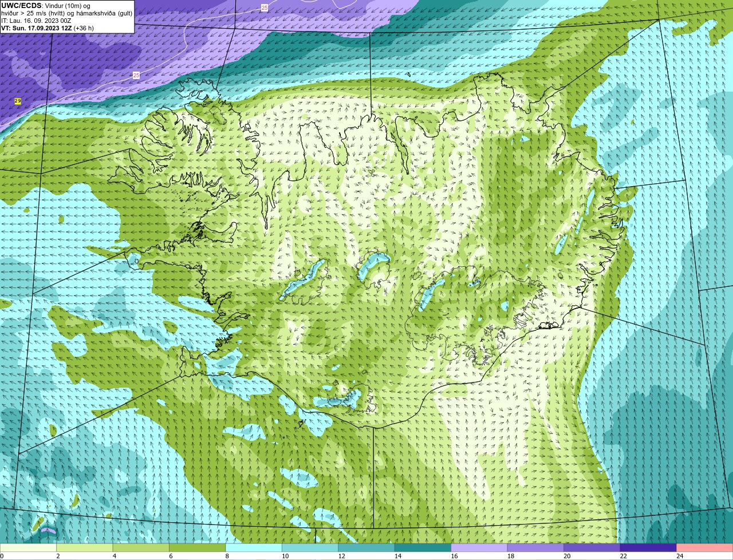Click the legend value "14"
Viewport: 733px width, 560px height.
coord(398,556)
